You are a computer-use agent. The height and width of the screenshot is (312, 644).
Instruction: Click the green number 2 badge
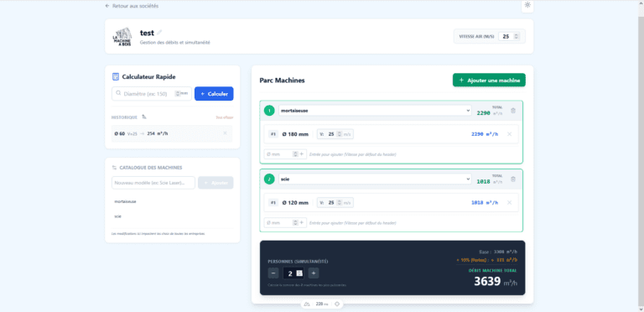tap(269, 179)
